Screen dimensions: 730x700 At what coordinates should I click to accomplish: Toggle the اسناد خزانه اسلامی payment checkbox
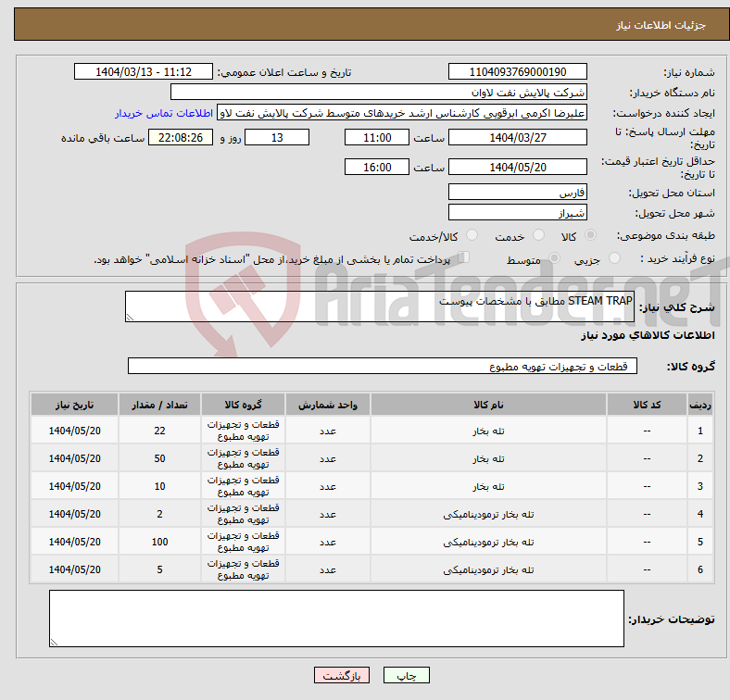coord(464,257)
